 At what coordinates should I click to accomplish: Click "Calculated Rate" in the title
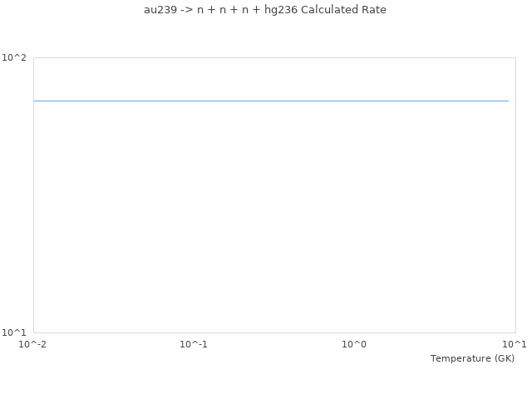pos(343,10)
